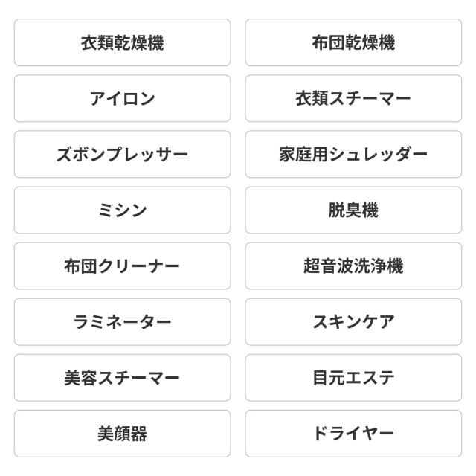
Task: Open the 美顔器 category
Action: (x=122, y=434)
